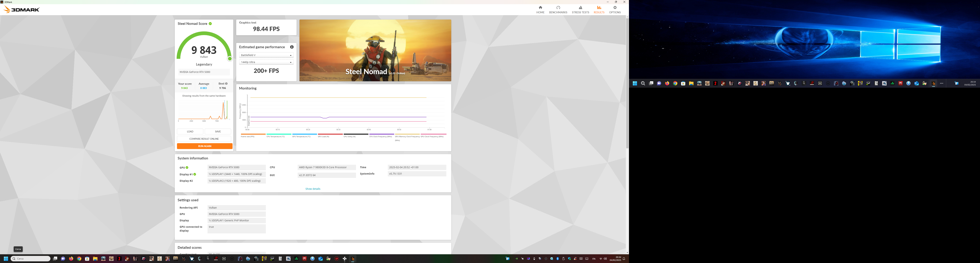This screenshot has height=263, width=980.
Task: Open Google Chrome from the taskbar
Action: coord(79,259)
